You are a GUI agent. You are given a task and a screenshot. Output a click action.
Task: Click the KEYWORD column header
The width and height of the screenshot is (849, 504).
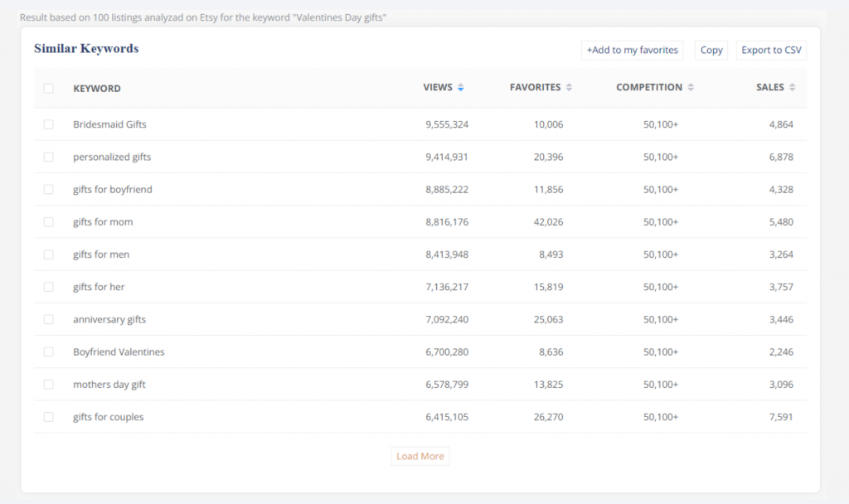pos(97,89)
